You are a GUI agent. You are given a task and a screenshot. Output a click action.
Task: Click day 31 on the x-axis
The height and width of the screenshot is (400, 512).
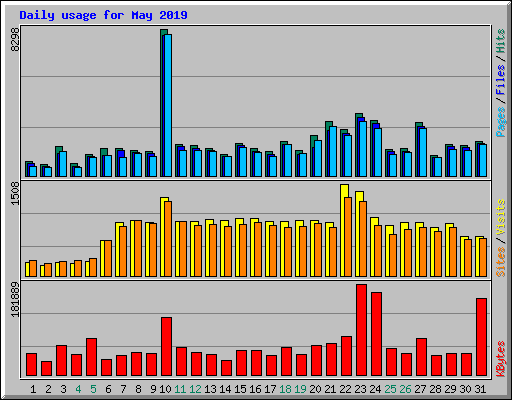pyautogui.click(x=480, y=389)
